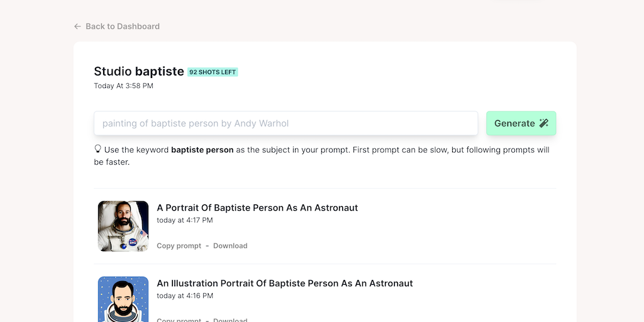This screenshot has height=322, width=644.
Task: Click the today at 4:17 PM timestamp
Action: [185, 220]
